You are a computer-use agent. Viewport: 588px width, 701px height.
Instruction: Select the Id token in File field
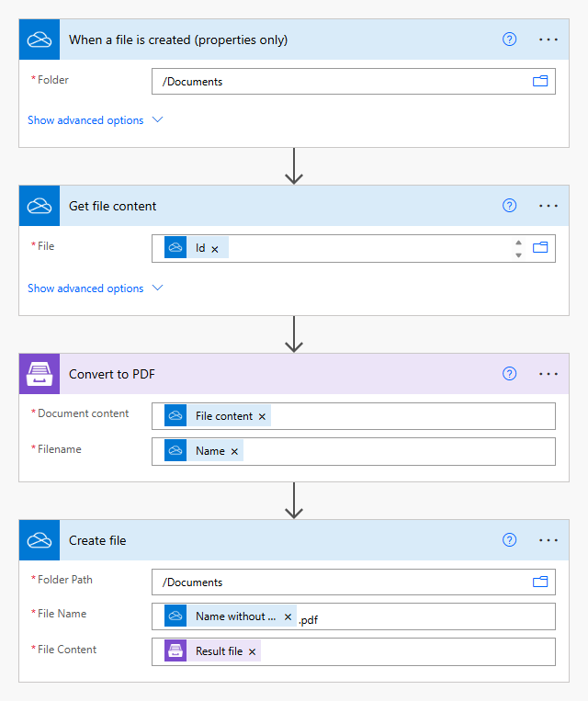tap(197, 248)
